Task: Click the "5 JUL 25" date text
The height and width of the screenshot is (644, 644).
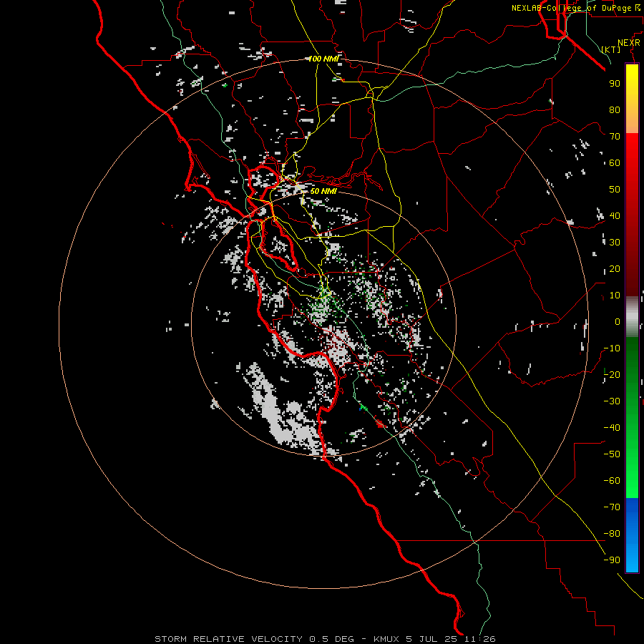Action: click(x=432, y=639)
